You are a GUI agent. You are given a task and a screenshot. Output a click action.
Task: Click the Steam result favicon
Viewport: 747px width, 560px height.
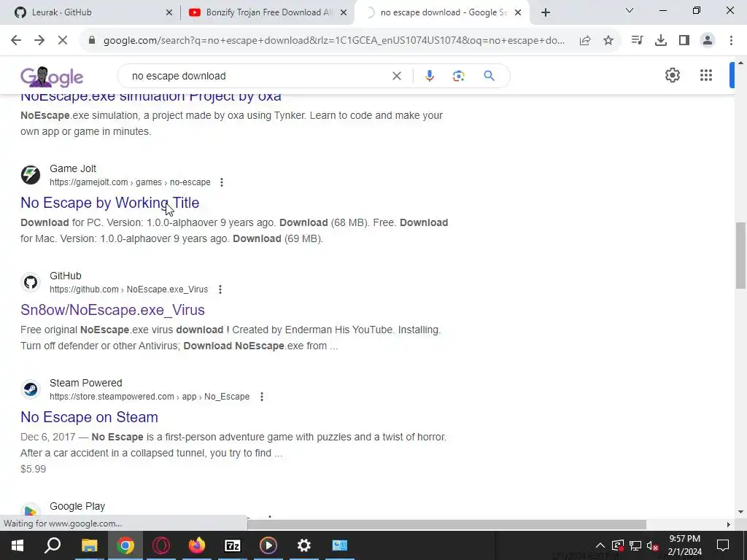pos(31,389)
